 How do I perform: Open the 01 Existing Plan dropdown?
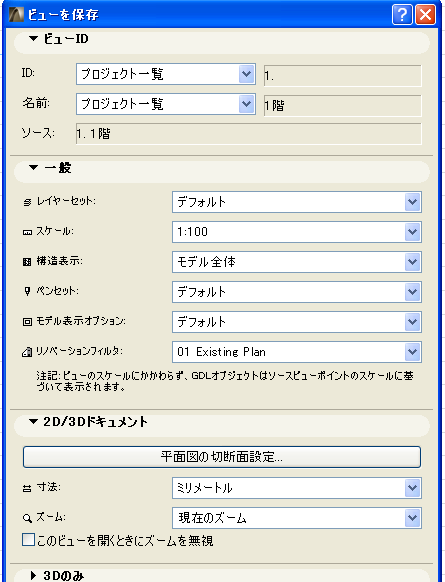click(x=297, y=352)
